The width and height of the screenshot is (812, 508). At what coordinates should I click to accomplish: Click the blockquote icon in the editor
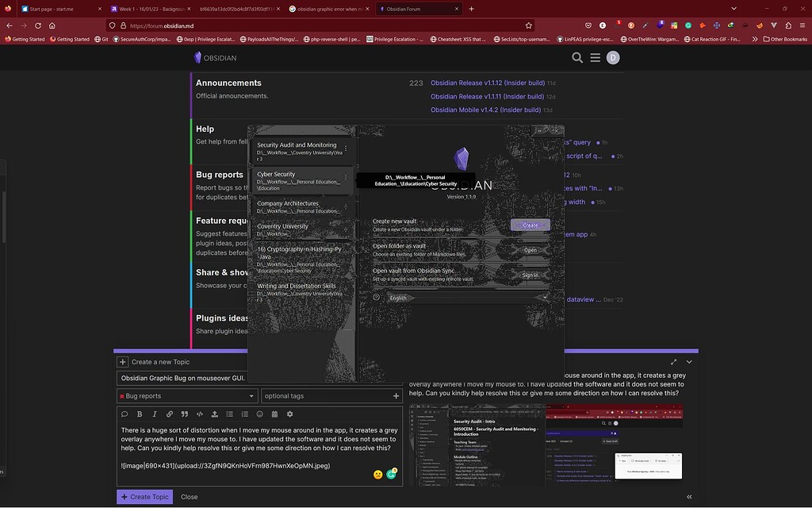pyautogui.click(x=184, y=414)
